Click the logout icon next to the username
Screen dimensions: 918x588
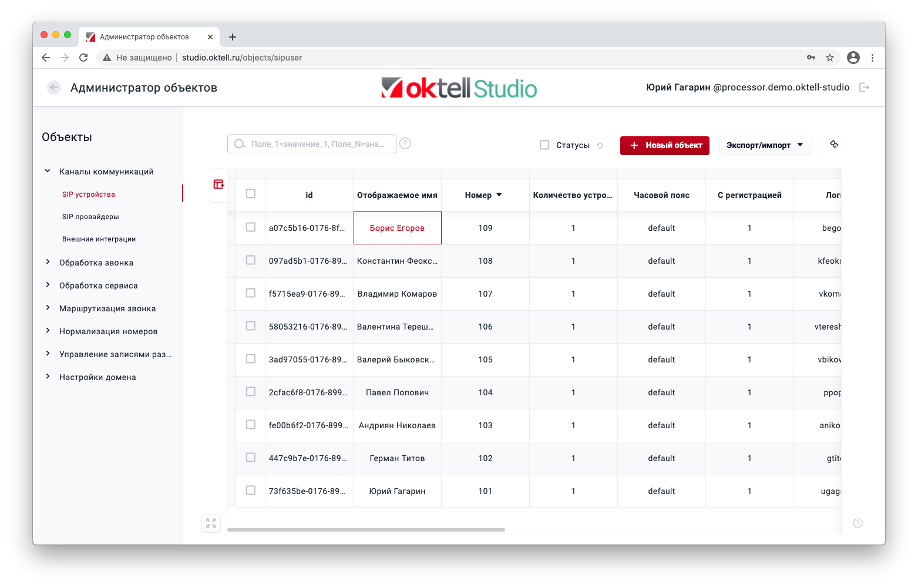pyautogui.click(x=864, y=88)
